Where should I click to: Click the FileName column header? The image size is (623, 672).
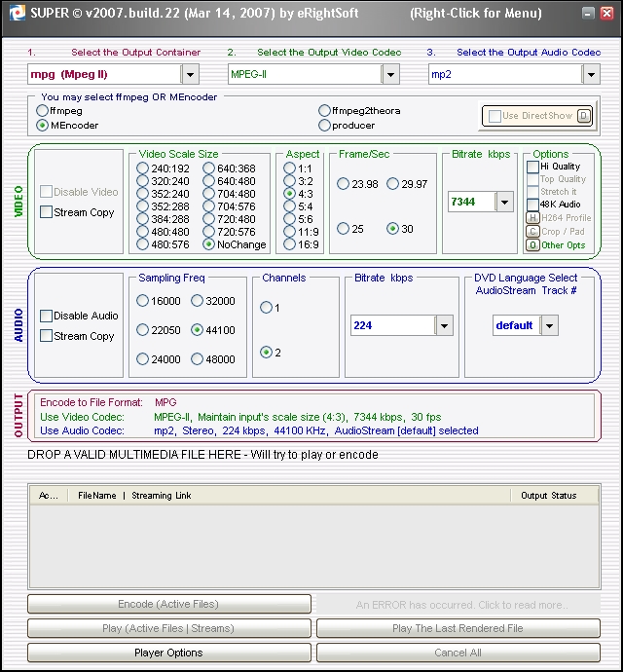96,496
